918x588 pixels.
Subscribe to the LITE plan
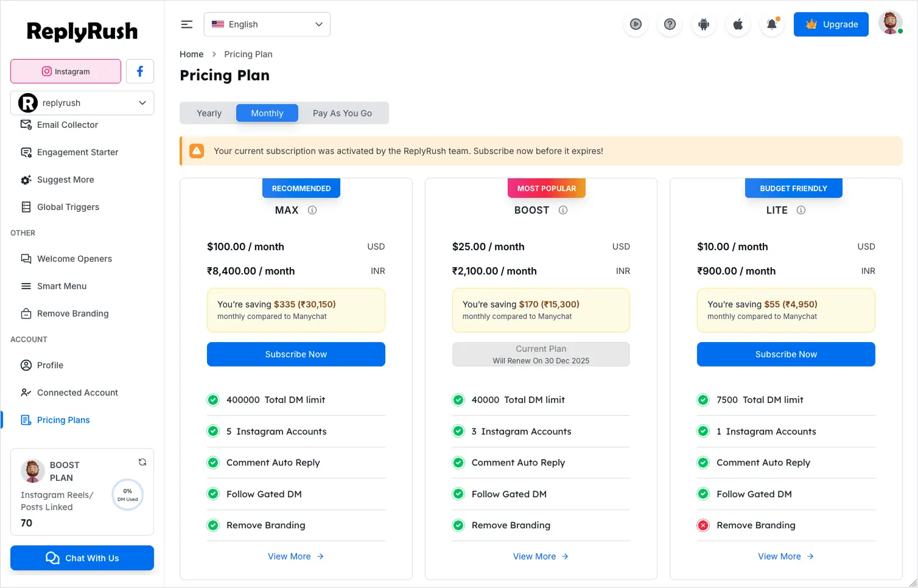pyautogui.click(x=786, y=354)
